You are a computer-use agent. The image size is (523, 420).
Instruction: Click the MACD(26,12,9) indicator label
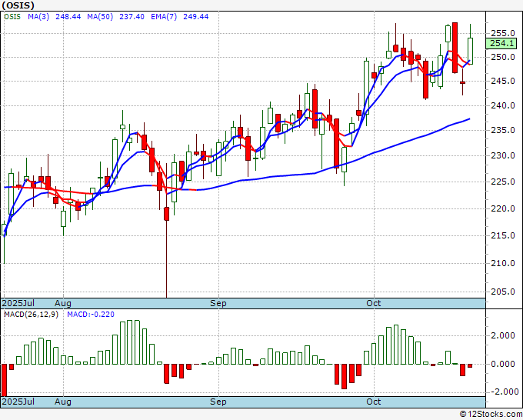[x=31, y=315]
